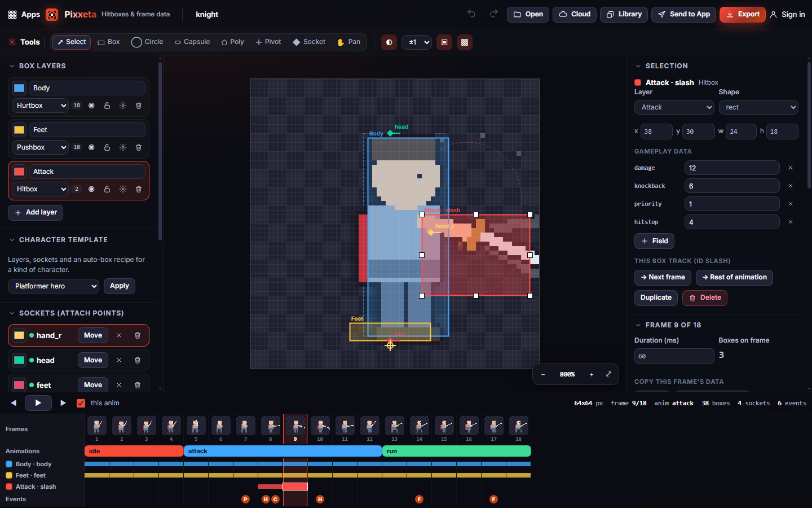Viewport: 812px width, 508px height.
Task: Zoom in on the canvas with plus
Action: (x=592, y=374)
